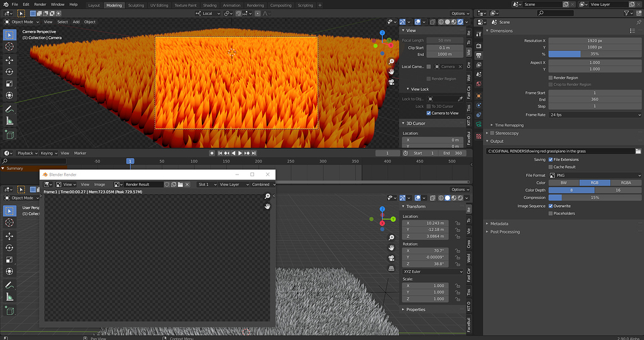Screen dimensions: 644x340
Task: Enable Placeholders checkbox
Action: [551, 213]
